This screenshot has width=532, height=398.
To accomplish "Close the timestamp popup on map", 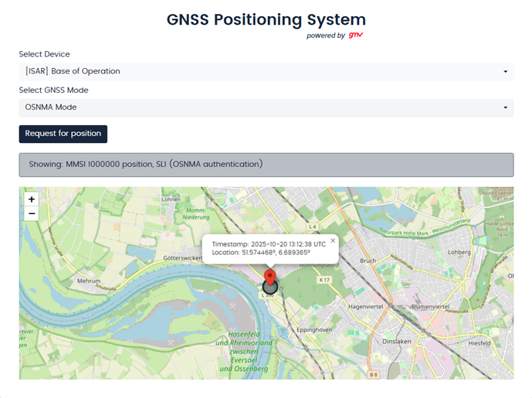I will pos(333,240).
